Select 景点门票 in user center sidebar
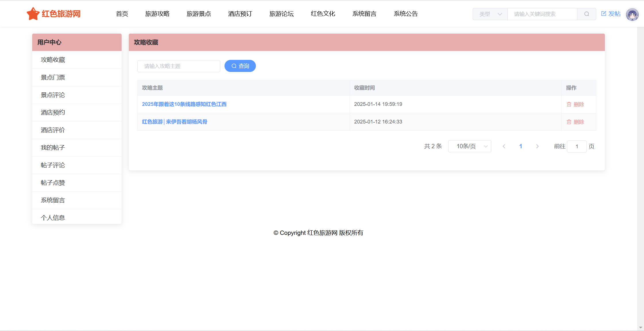The width and height of the screenshot is (644, 331). point(53,77)
